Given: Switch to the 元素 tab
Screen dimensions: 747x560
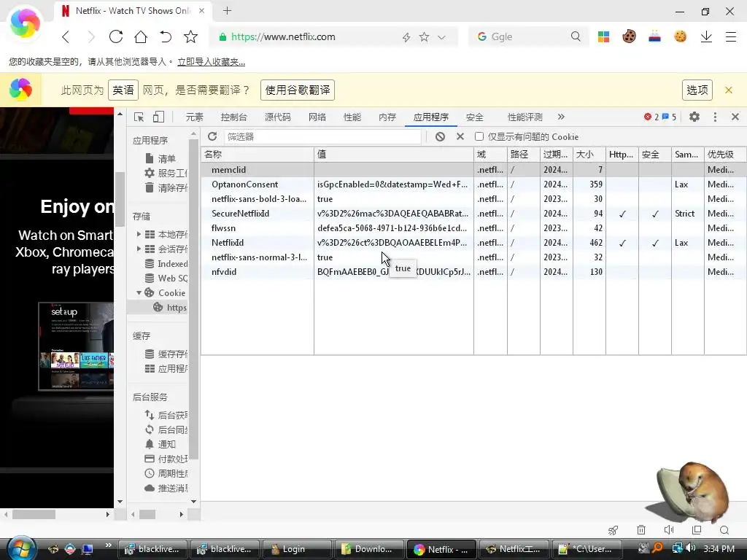Looking at the screenshot, I should pos(194,117).
